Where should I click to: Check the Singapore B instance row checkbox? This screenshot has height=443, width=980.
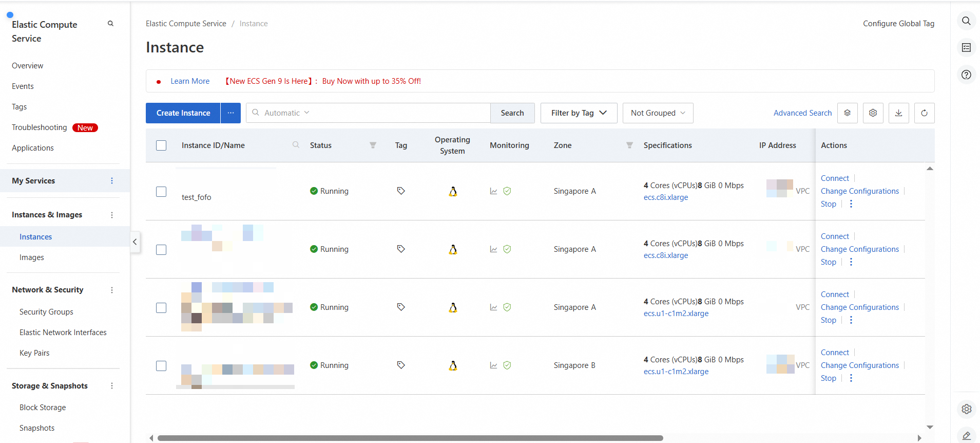pyautogui.click(x=161, y=366)
